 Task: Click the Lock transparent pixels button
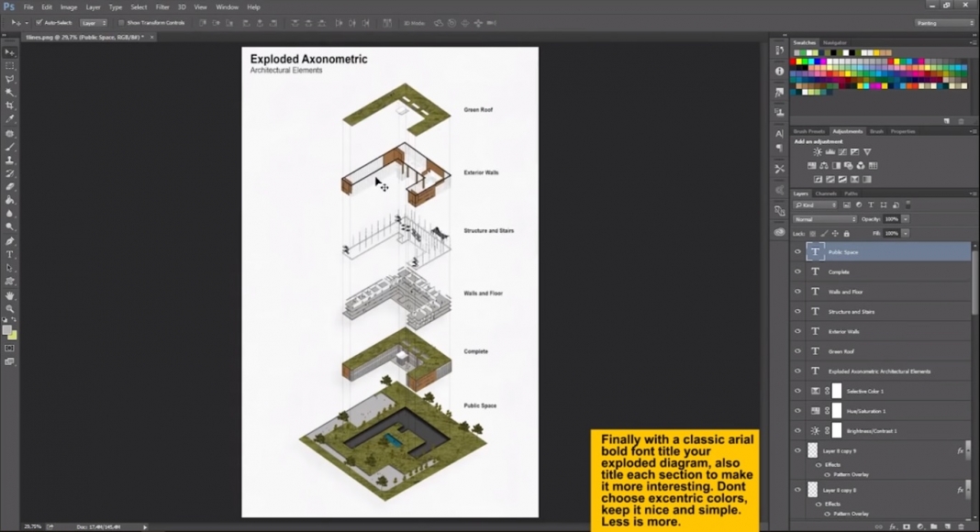point(813,233)
